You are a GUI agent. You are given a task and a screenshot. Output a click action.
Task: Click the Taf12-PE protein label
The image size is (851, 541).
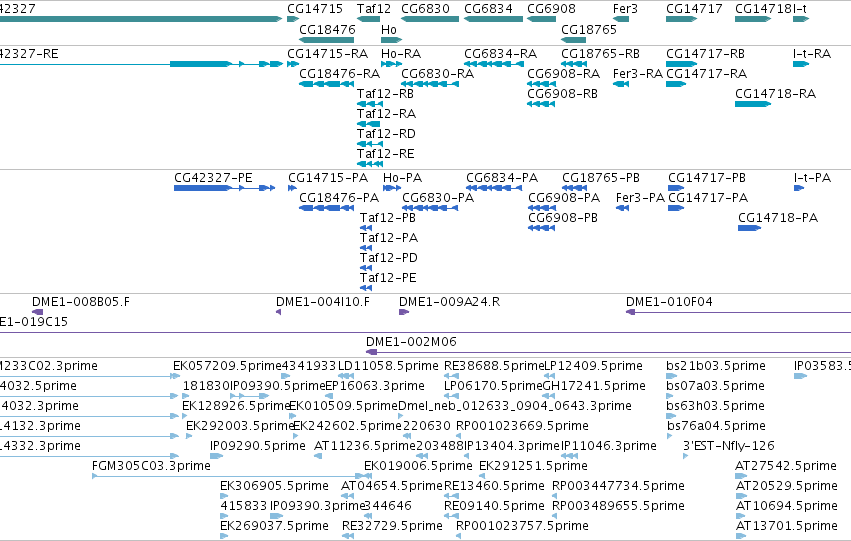(x=388, y=278)
